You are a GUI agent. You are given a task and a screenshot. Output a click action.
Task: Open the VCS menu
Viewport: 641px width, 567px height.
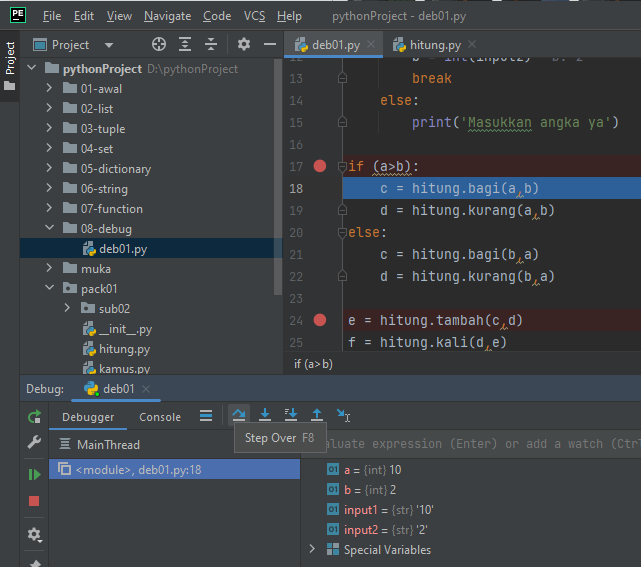tap(254, 16)
